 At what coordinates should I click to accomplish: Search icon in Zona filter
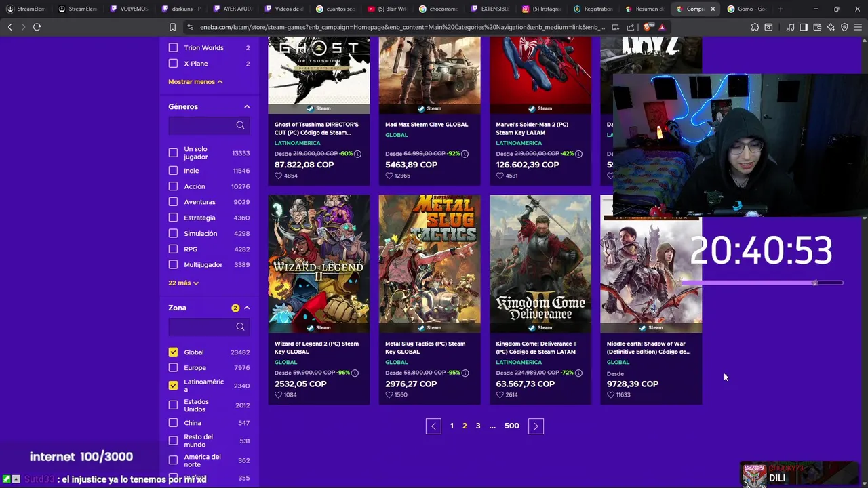(x=240, y=326)
